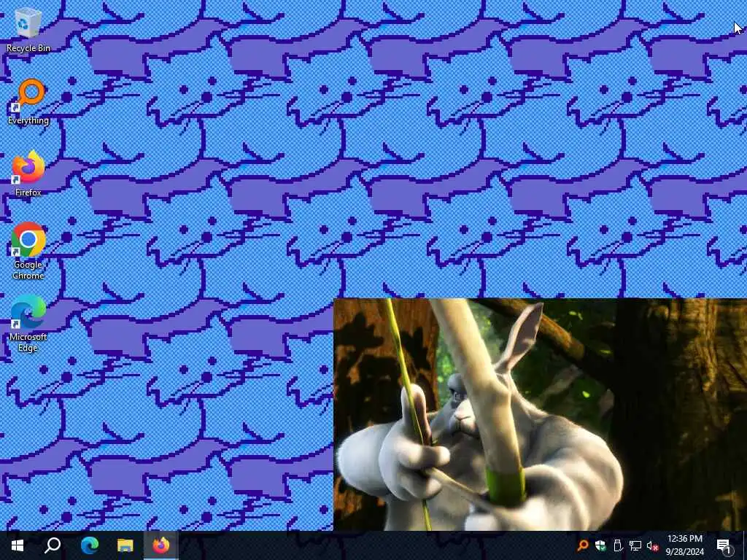Select the Recycle Bin desktop icon
Viewport: 747px width, 560px height.
[28, 29]
